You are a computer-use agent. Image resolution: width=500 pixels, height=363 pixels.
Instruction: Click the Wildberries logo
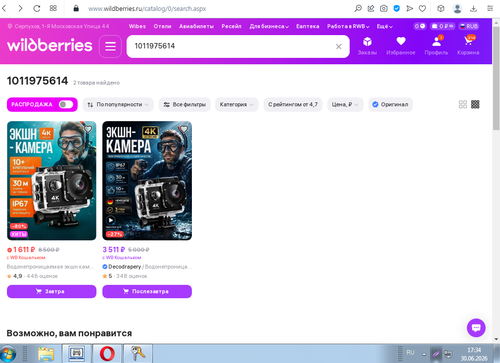50,45
